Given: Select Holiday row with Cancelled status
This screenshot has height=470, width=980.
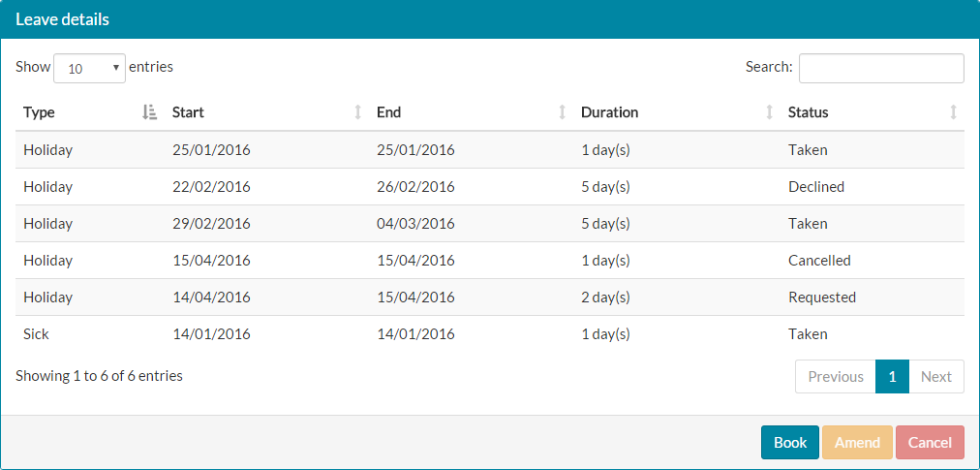Looking at the screenshot, I should coord(489,261).
